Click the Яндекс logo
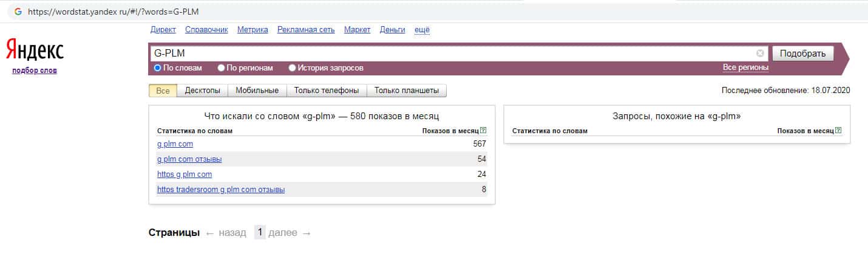 click(x=35, y=50)
